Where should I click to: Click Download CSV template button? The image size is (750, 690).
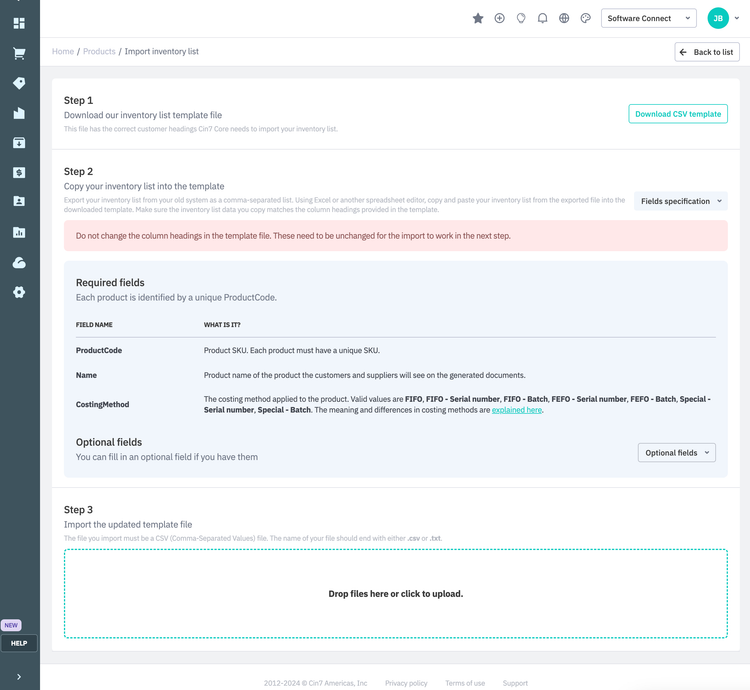[x=677, y=114]
